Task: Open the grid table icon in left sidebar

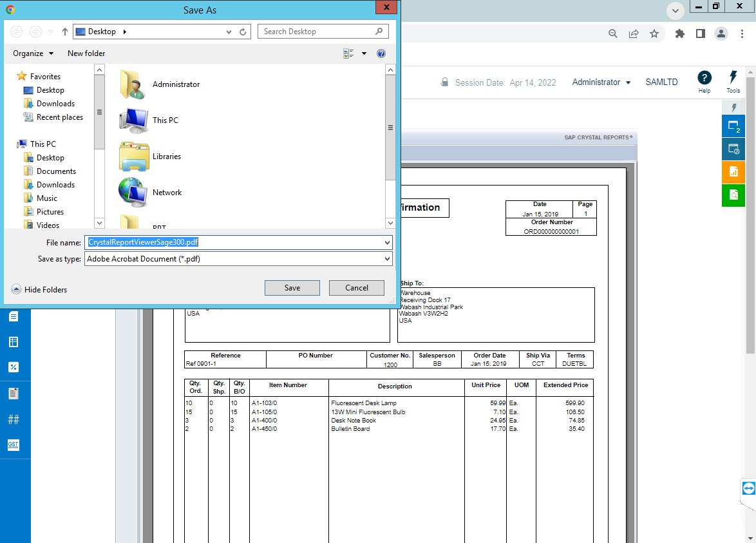Action: pos(14,341)
